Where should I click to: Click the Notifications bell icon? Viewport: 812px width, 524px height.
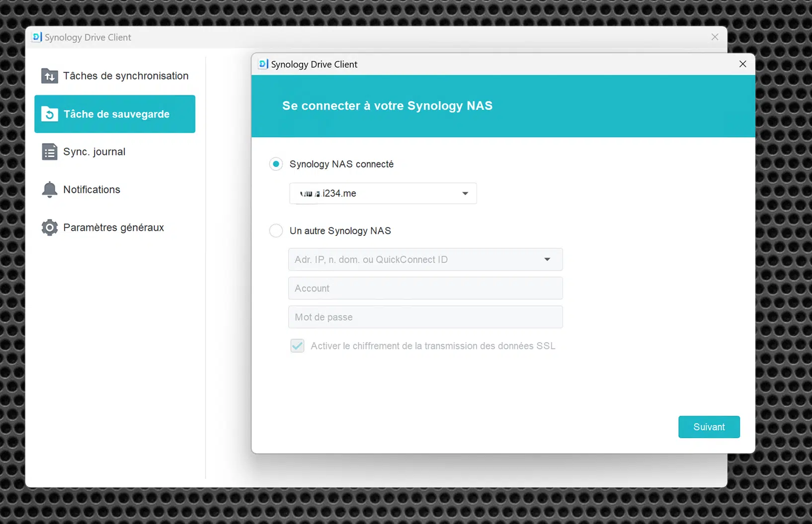point(49,190)
